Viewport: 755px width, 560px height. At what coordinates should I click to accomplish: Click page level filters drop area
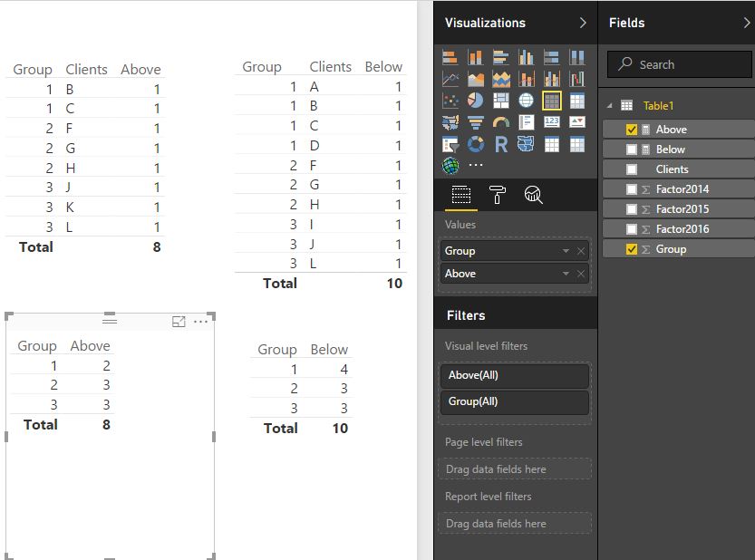click(514, 469)
